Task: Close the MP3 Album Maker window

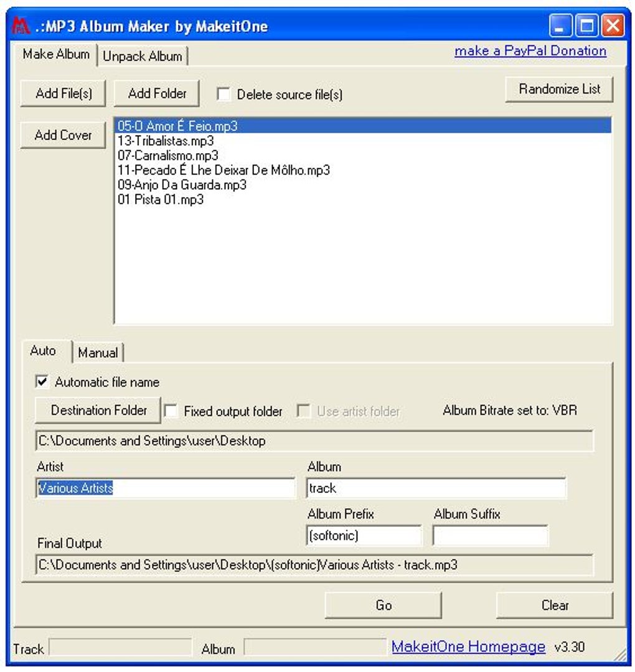Action: pos(612,26)
